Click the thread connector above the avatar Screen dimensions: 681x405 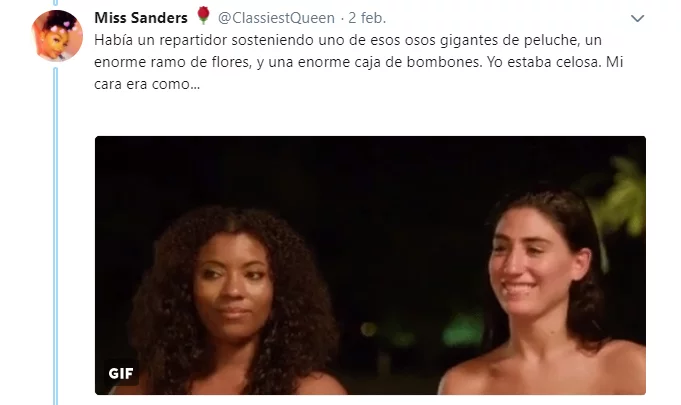point(56,3)
